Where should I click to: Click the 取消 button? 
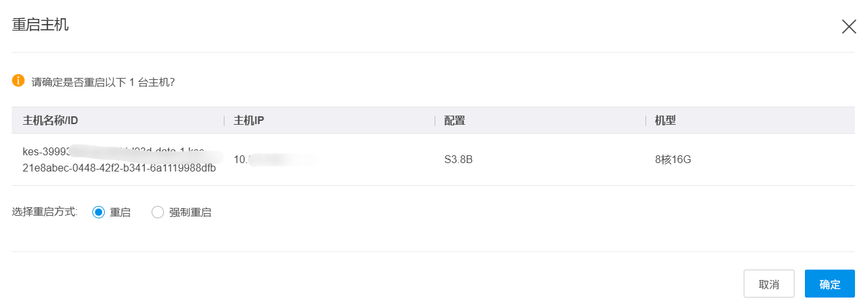point(768,284)
